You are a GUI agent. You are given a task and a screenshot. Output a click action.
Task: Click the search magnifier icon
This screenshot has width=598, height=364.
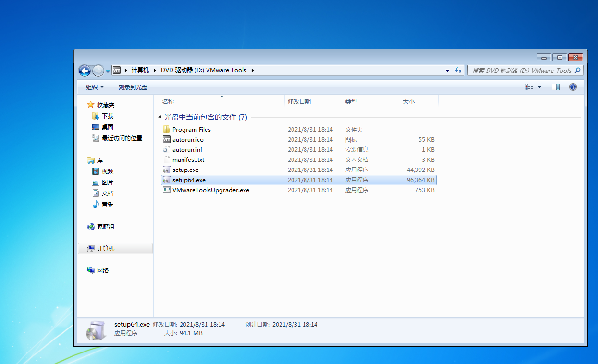(577, 70)
